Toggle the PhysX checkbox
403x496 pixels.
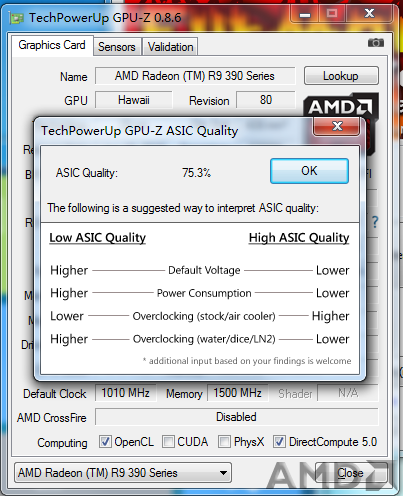224,442
